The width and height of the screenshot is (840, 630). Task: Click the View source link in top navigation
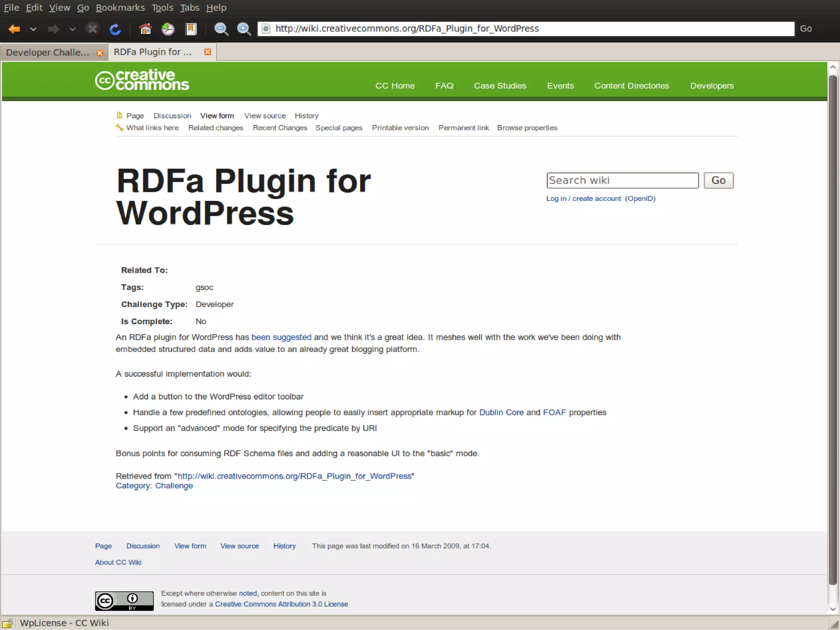tap(265, 116)
